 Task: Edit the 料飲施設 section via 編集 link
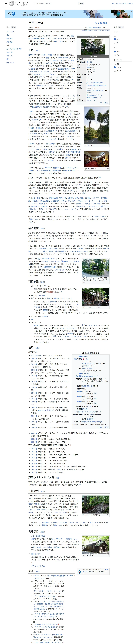[42, 282]
